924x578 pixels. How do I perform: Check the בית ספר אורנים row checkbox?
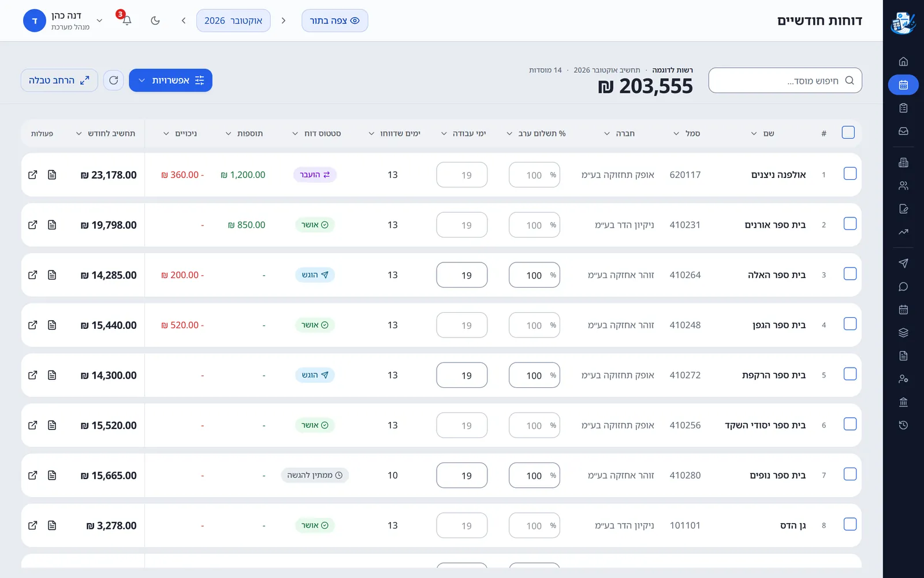[x=850, y=224]
